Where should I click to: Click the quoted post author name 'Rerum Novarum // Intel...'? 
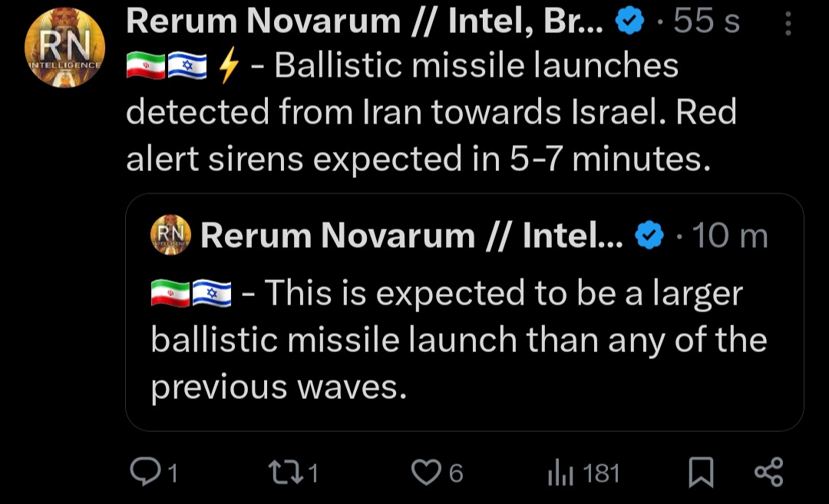click(x=412, y=235)
